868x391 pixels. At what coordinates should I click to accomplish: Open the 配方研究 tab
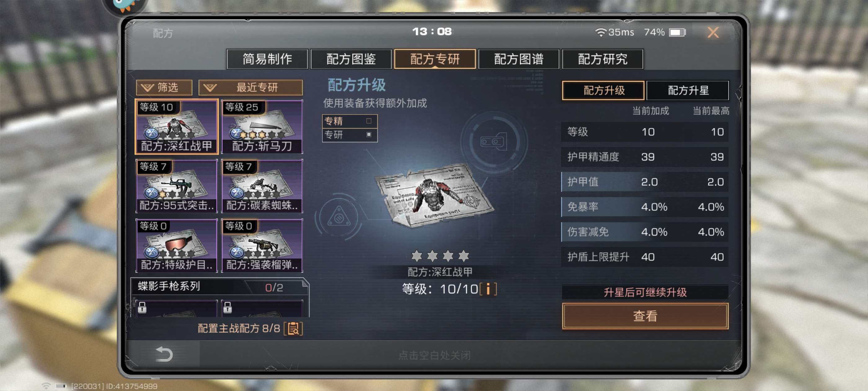[x=602, y=59]
